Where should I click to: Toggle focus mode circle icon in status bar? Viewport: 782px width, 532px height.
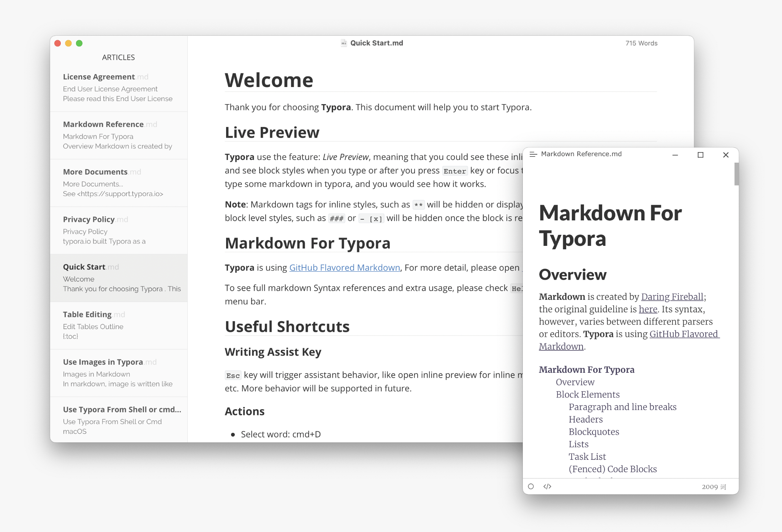(531, 486)
